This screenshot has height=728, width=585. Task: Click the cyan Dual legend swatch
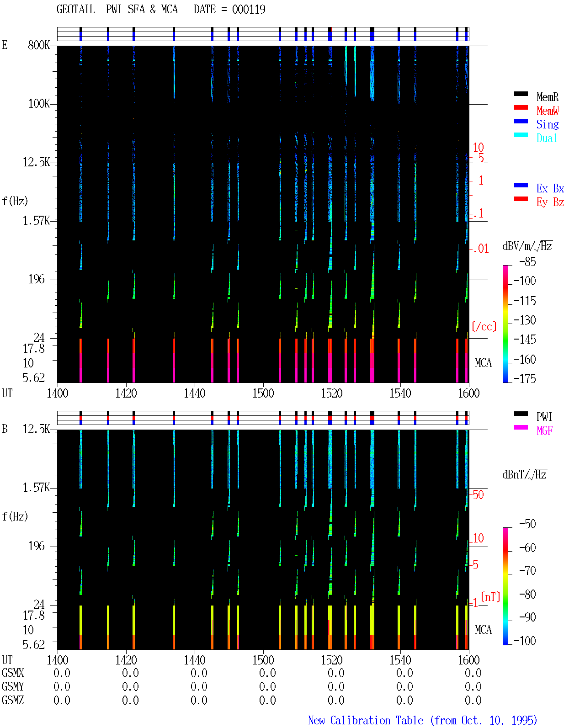(521, 135)
